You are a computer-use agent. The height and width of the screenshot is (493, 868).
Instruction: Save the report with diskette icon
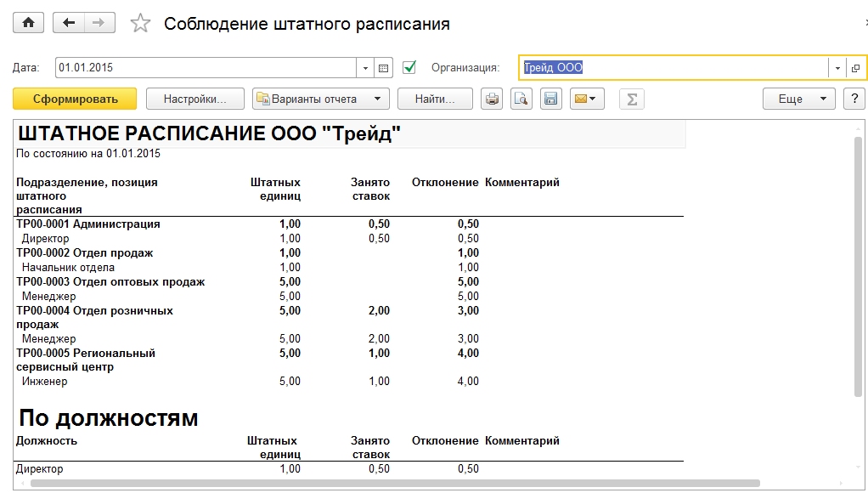pos(550,99)
